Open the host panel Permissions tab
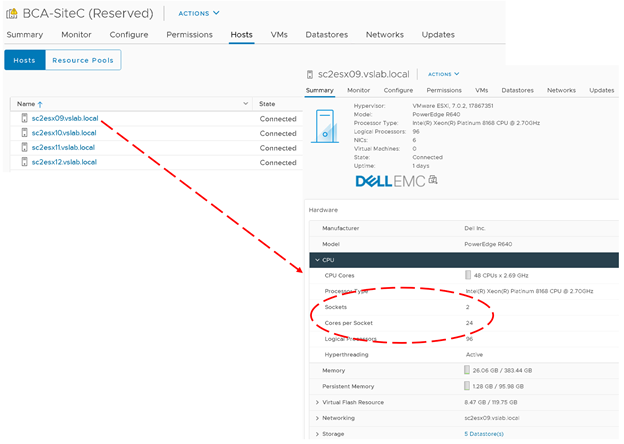 (444, 90)
